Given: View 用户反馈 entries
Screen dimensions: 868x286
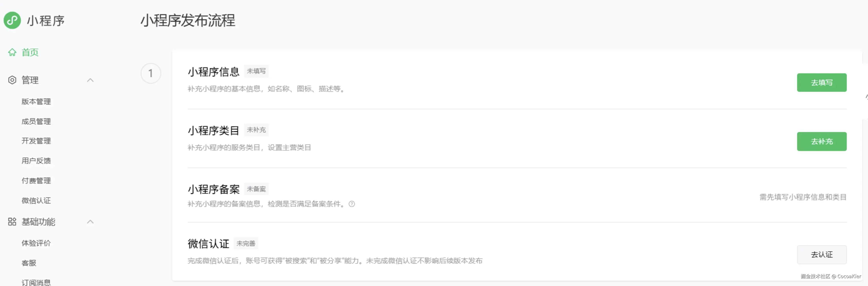Looking at the screenshot, I should pos(36,160).
